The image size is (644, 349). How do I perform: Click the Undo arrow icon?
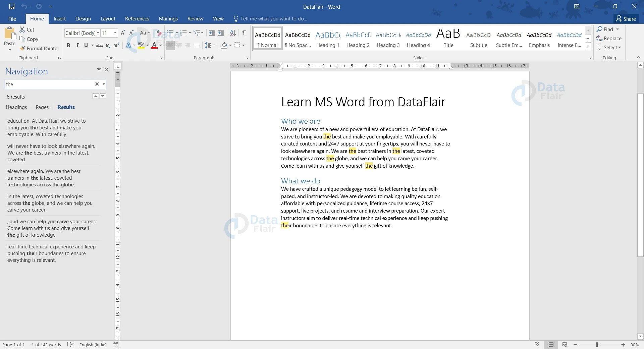click(x=24, y=6)
